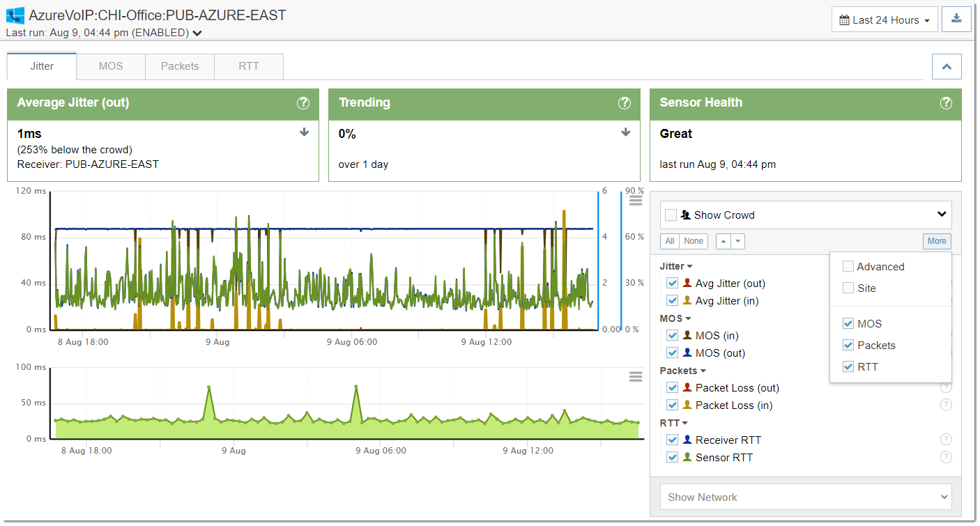This screenshot has width=980, height=526.
Task: Click the Receiver: PUB-AZURE-EAST text
Action: (x=88, y=164)
